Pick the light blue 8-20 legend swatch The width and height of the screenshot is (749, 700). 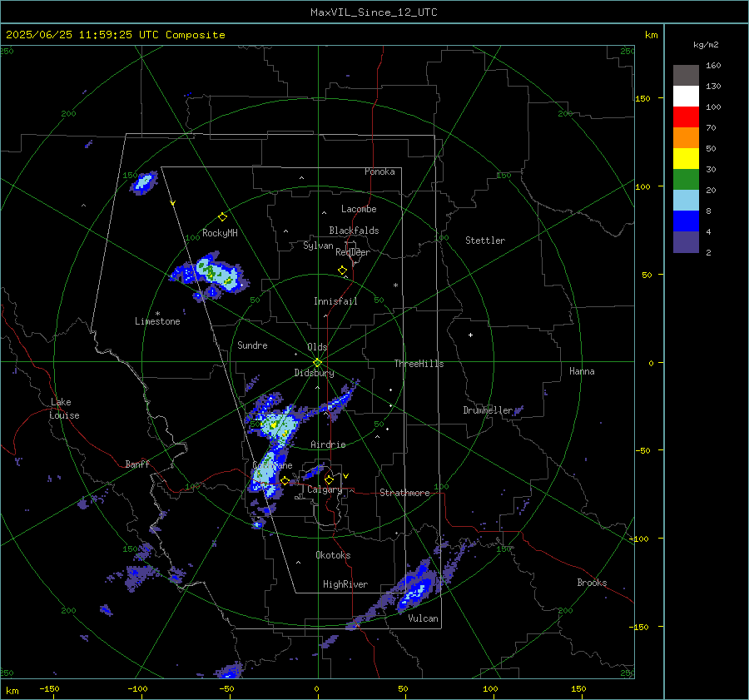pos(686,201)
